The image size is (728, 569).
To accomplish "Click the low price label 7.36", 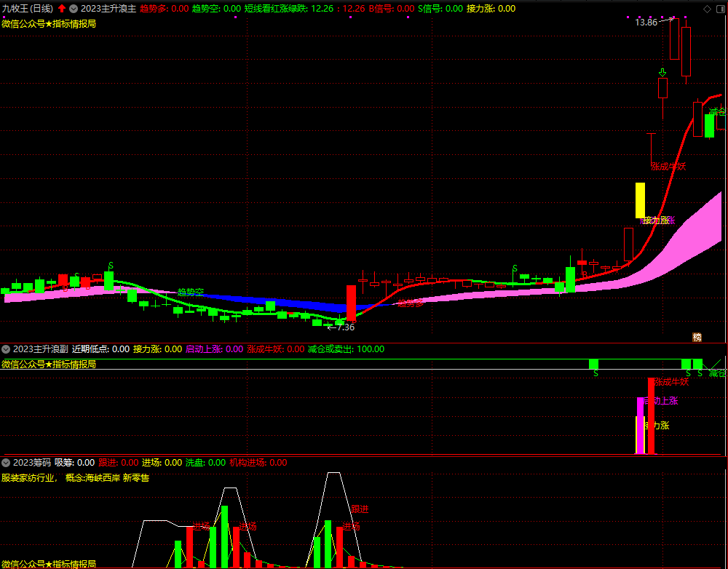I will tap(346, 327).
